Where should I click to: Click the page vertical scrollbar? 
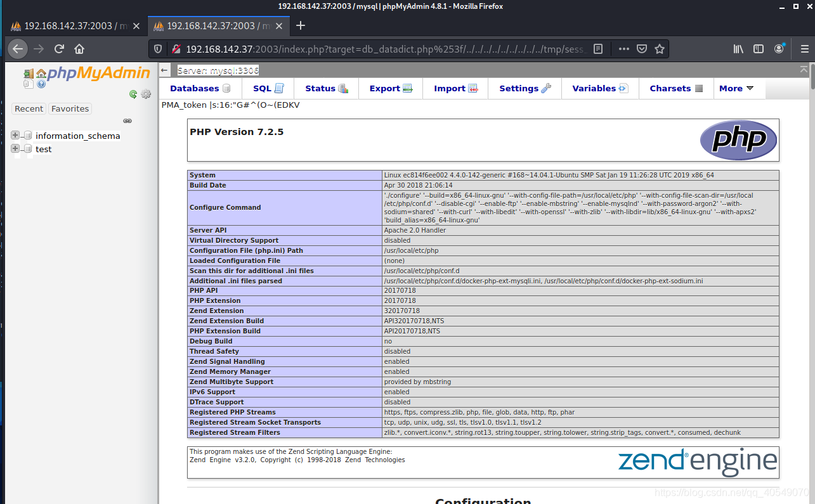tap(811, 284)
